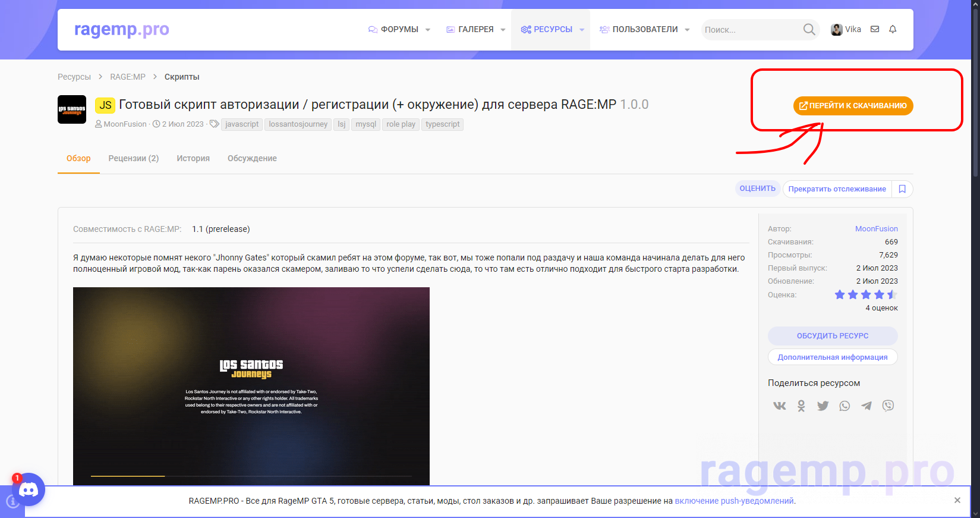Click the Скрипты breadcrumb
Viewport: 980px width, 518px height.
click(x=182, y=77)
